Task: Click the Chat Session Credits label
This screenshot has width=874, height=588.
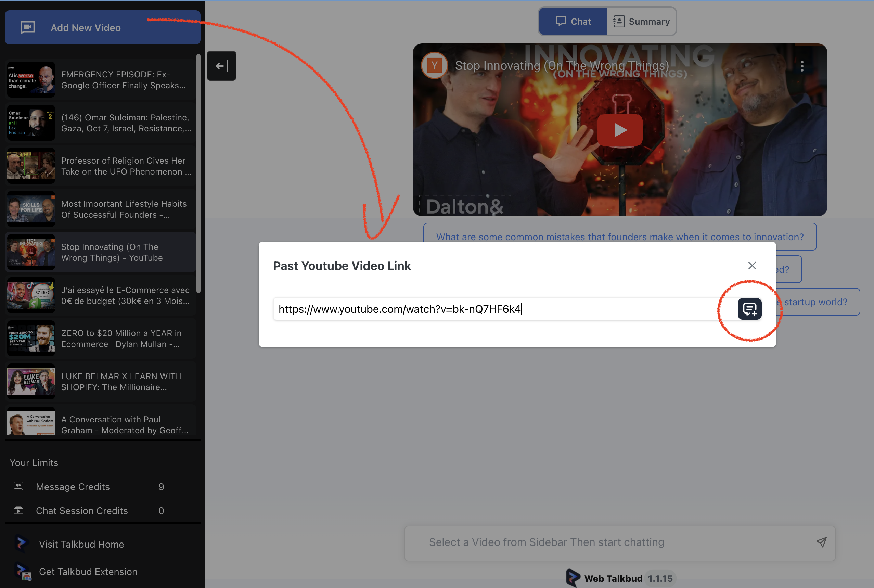Action: pos(82,511)
